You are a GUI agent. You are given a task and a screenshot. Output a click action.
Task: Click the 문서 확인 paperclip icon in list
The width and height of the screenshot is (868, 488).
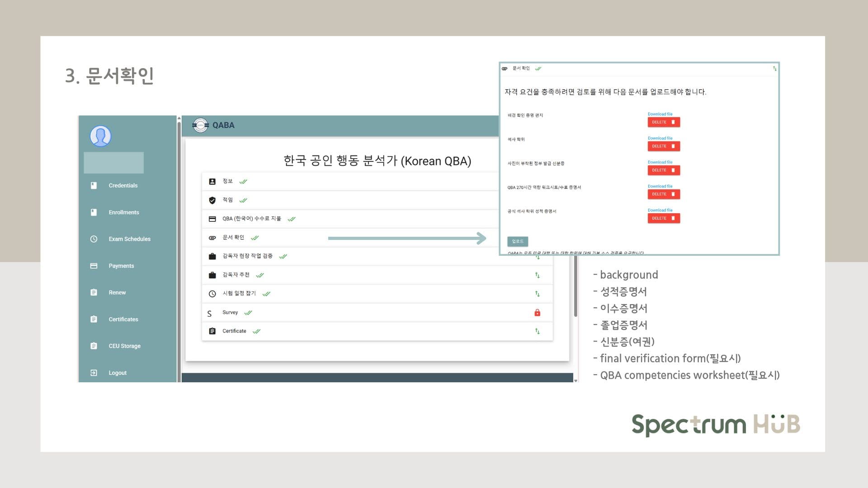click(212, 238)
